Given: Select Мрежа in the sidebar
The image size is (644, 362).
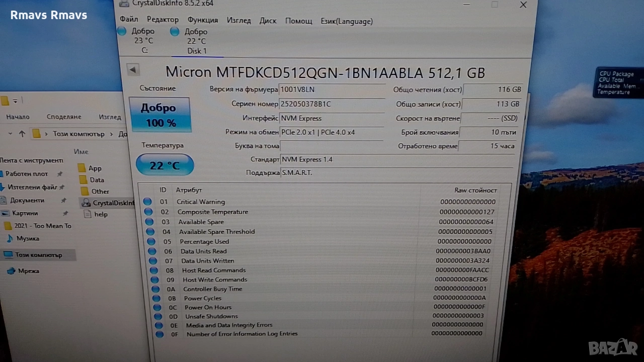Looking at the screenshot, I should point(28,271).
